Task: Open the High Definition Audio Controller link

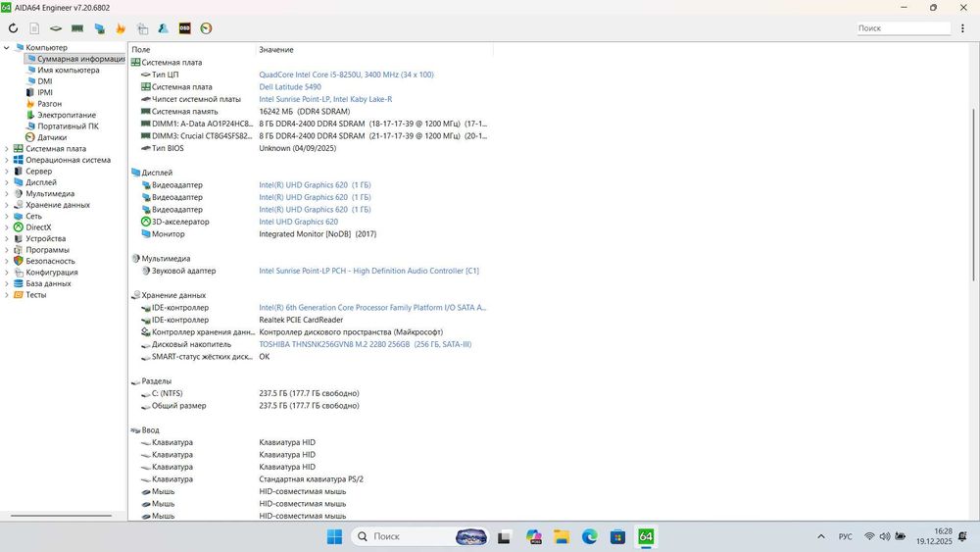Action: (x=368, y=271)
